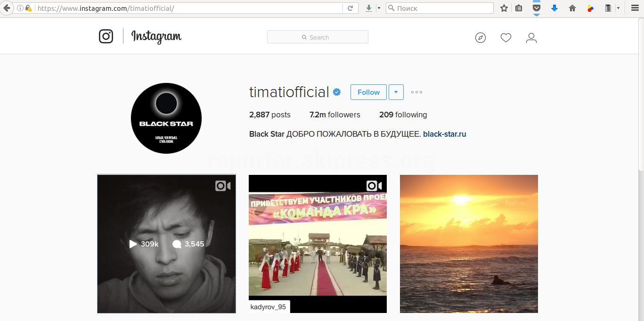Screen dimensions: 644x321
Task: Click the blue down-arrow extension icon
Action: pos(554,8)
